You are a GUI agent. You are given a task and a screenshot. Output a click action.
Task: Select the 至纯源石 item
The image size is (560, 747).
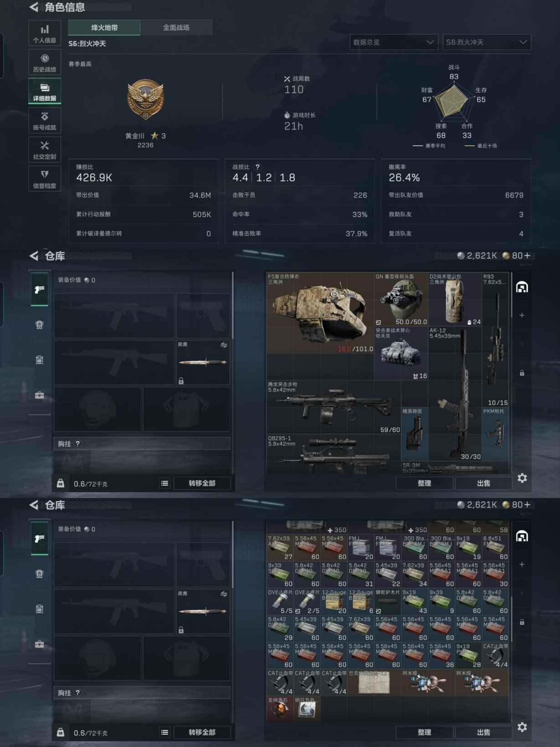(280, 709)
